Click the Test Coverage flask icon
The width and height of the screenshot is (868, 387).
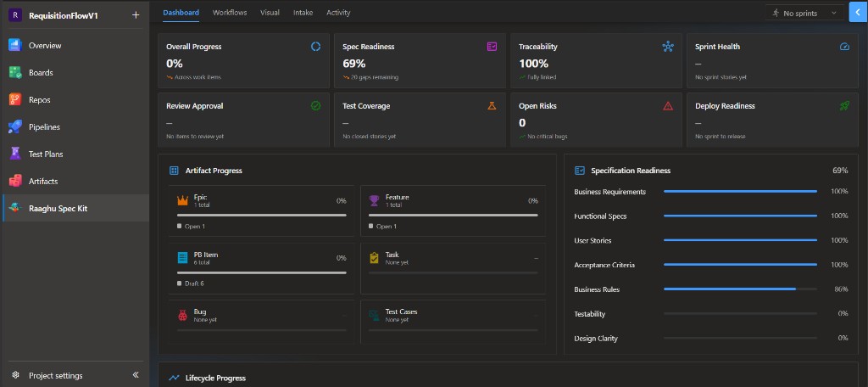[492, 105]
